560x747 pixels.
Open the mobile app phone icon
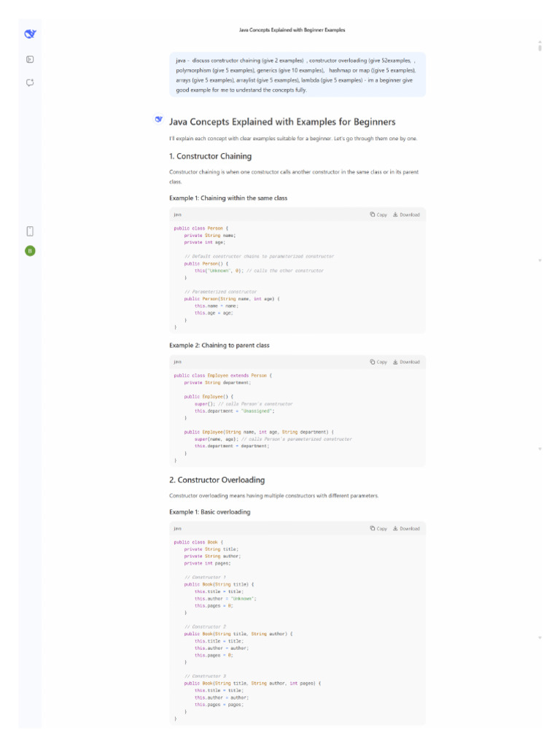coord(30,231)
